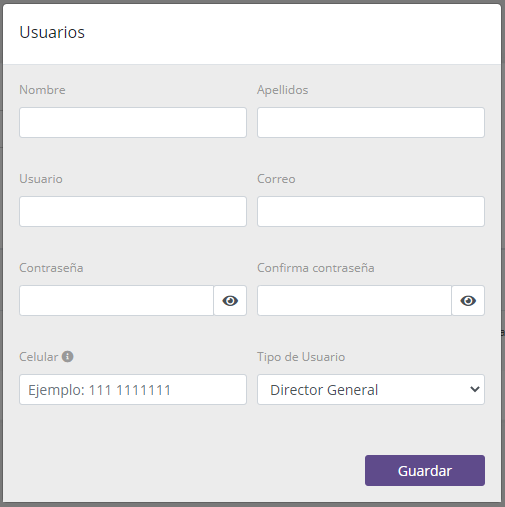Show password in the Contraseña field
Screen dimensions: 505x507
(x=230, y=301)
